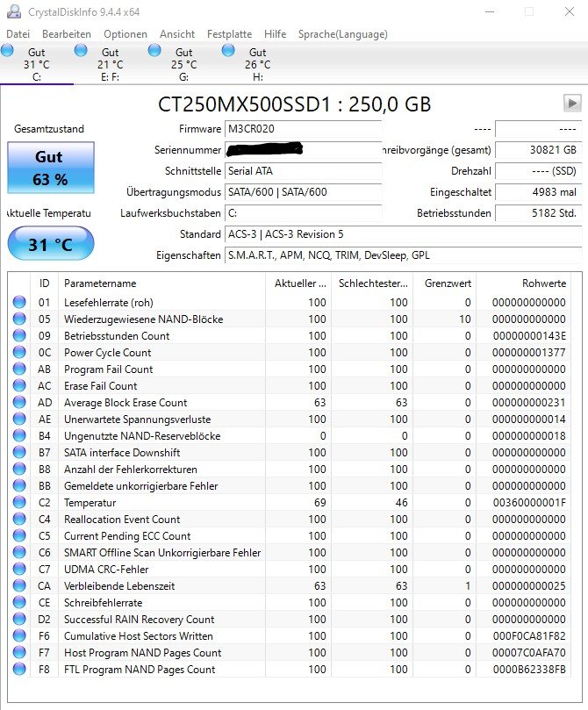Click status icon of UDMA CRC-Fehler row
This screenshot has width=588, height=710.
coord(19,570)
